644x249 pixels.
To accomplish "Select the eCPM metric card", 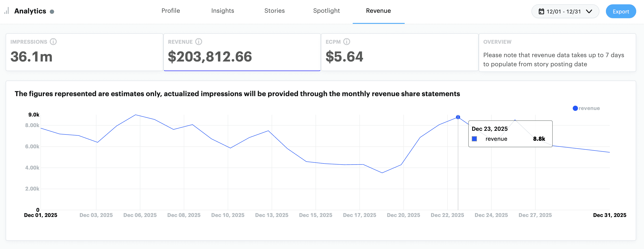I will coord(399,52).
